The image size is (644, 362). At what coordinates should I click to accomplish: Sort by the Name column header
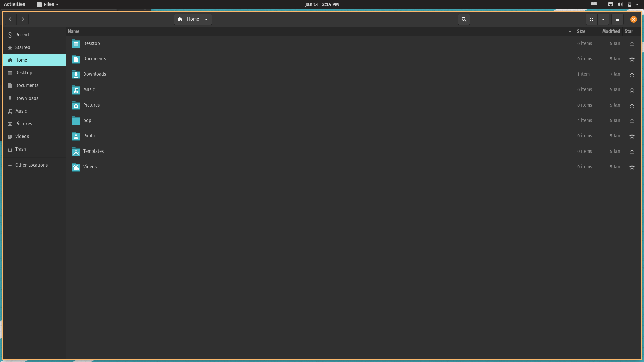[x=320, y=32]
